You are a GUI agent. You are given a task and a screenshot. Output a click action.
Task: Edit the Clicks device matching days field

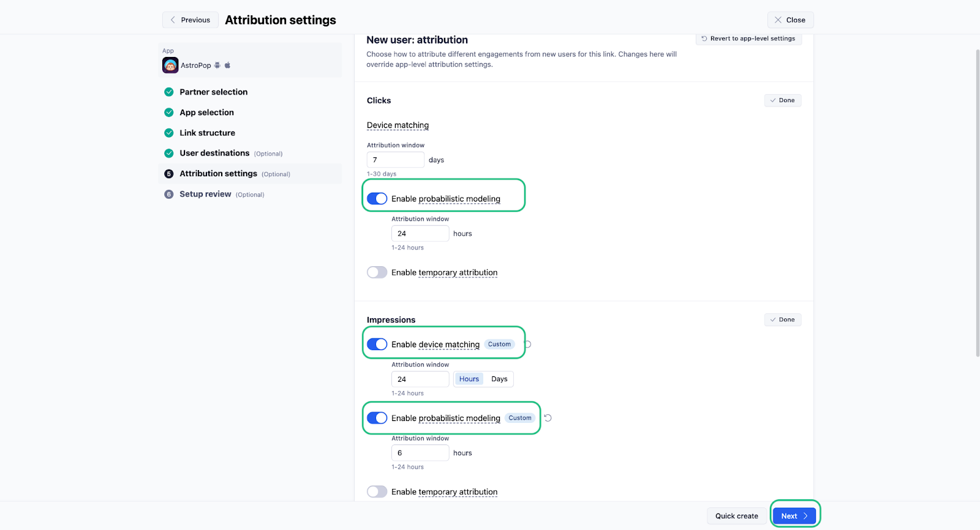pos(396,160)
